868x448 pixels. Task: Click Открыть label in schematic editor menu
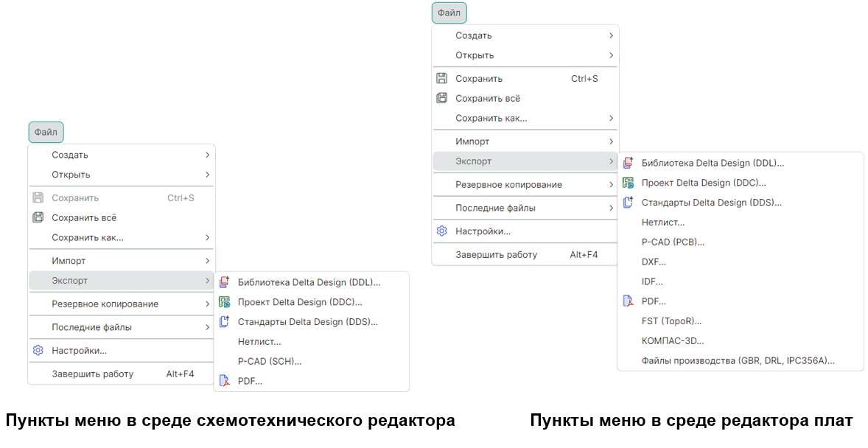71,175
